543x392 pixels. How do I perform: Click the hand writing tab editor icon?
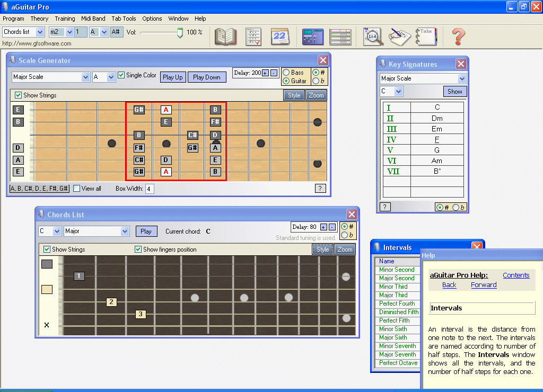[399, 37]
